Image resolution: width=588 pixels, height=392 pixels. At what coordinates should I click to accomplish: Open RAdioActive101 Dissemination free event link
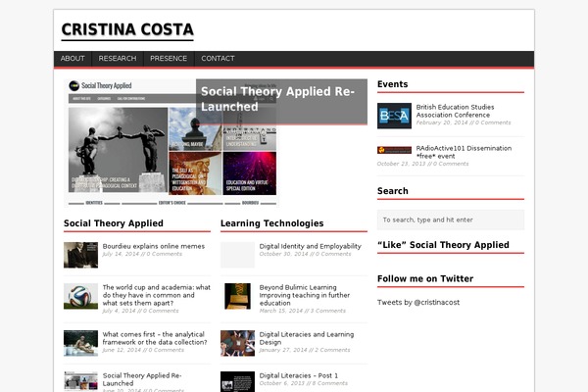pyautogui.click(x=464, y=152)
